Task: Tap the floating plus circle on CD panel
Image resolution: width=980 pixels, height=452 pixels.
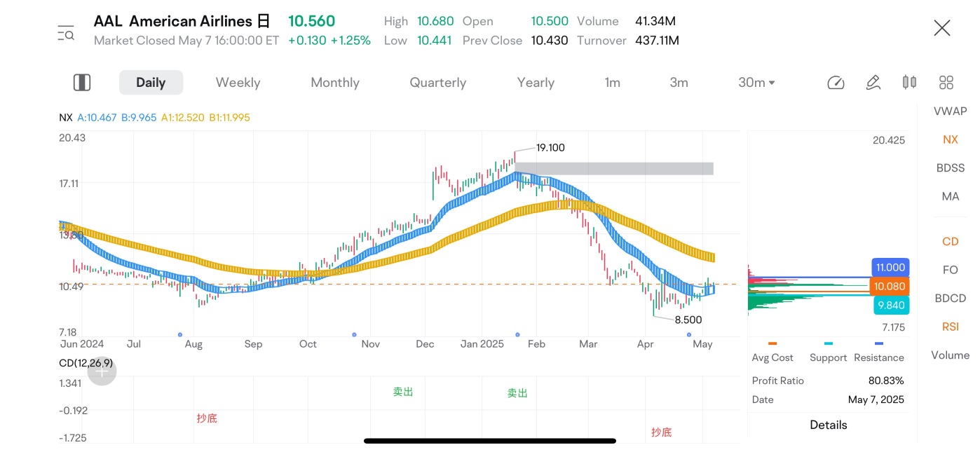Action: 102,371
